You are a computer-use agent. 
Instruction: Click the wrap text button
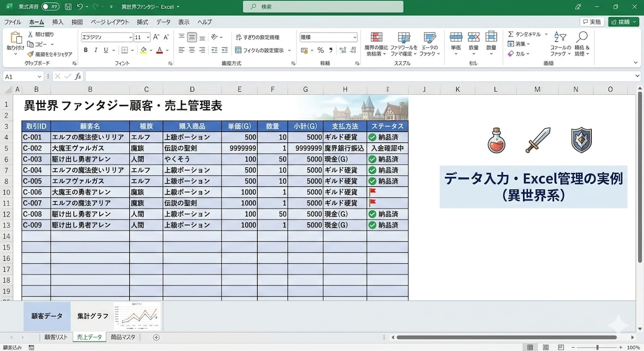258,37
